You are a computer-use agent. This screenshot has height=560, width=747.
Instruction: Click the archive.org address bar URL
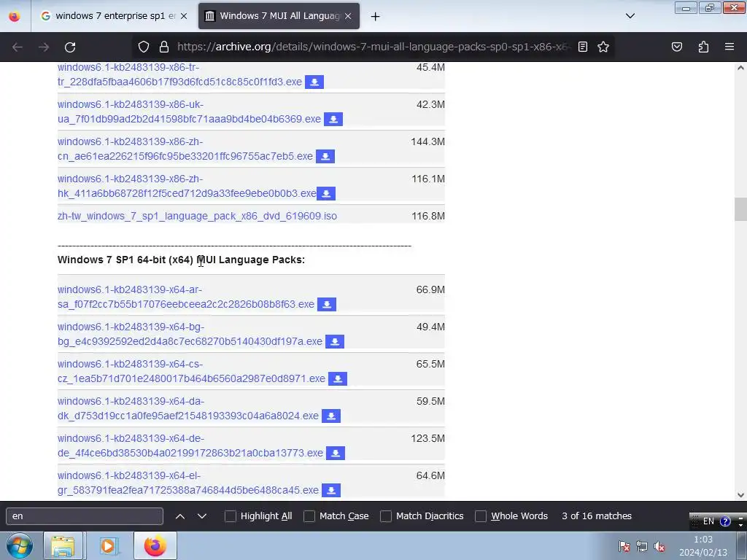(373, 47)
